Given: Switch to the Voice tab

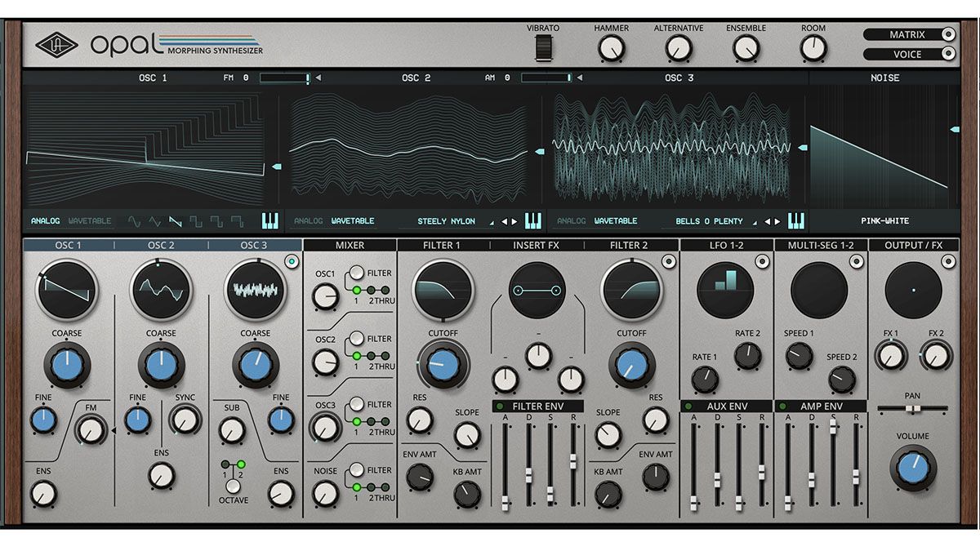Looking at the screenshot, I should pos(906,54).
